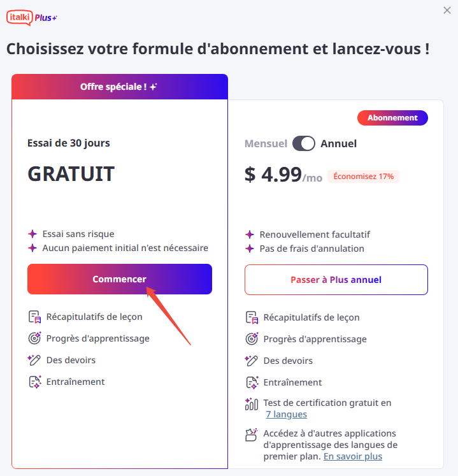Image resolution: width=458 pixels, height=476 pixels.
Task: Click the other learning apps icon
Action: pos(252,435)
